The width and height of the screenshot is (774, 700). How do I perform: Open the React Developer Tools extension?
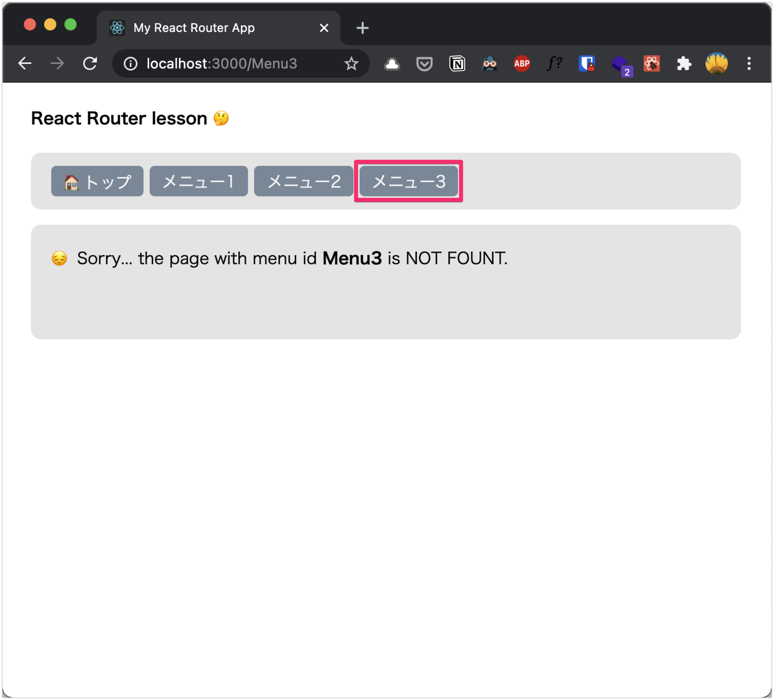(x=652, y=64)
